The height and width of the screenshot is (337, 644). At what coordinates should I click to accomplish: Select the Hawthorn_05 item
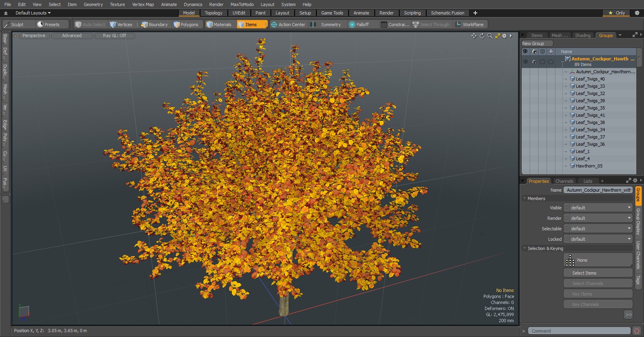[589, 166]
